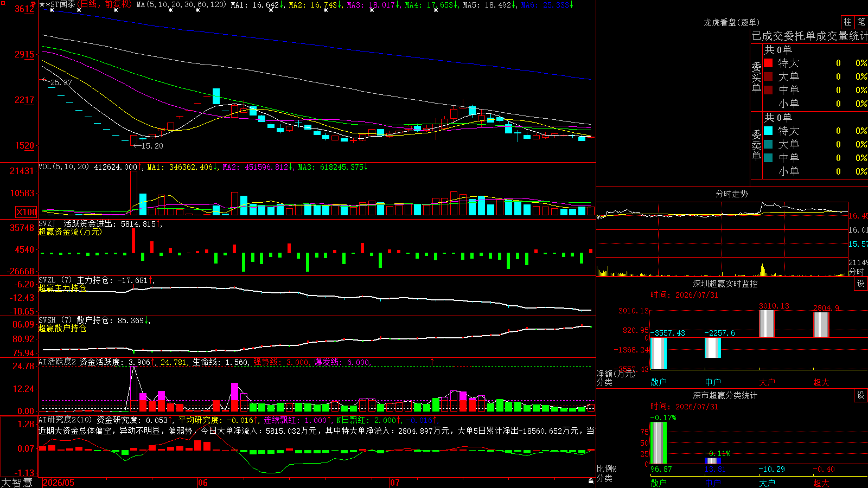Image resolution: width=868 pixels, height=488 pixels.
Task: Click the 强势线: 3.000 label
Action: tap(281, 362)
